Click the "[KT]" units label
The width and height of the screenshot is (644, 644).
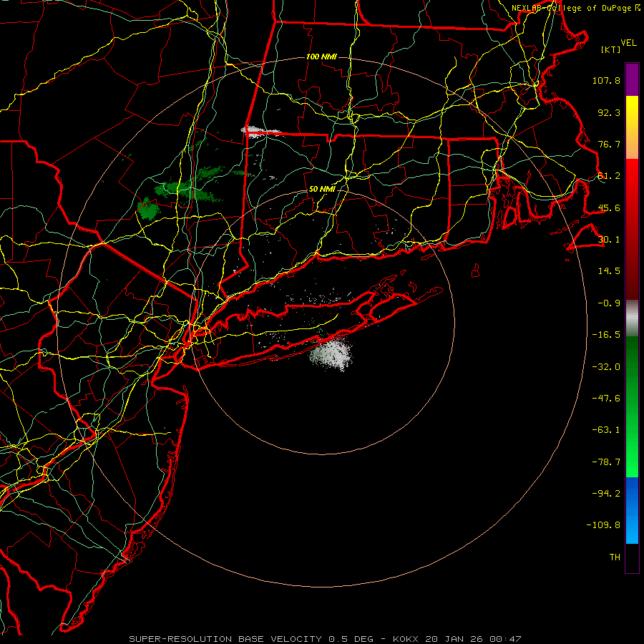pyautogui.click(x=611, y=49)
